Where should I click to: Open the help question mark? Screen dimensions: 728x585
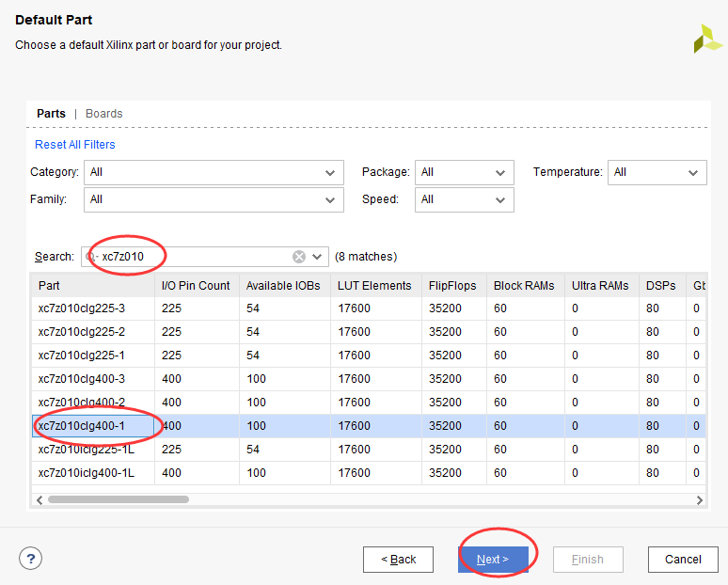pos(31,559)
